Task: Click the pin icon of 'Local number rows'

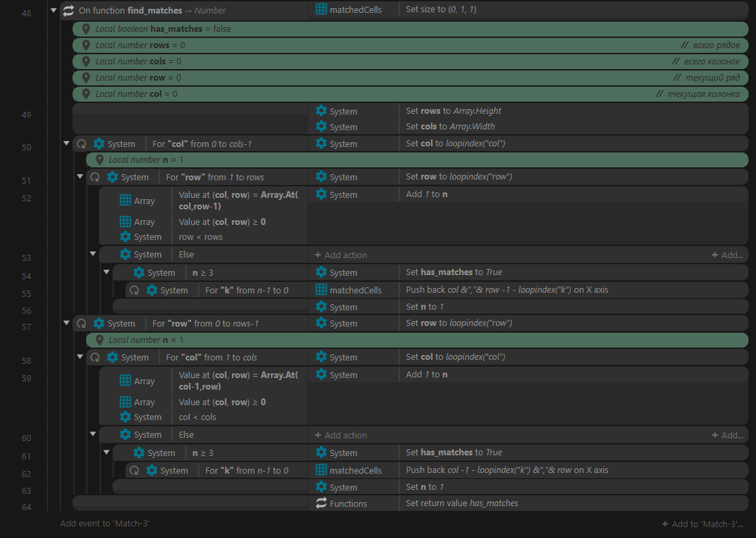Action: 86,45
